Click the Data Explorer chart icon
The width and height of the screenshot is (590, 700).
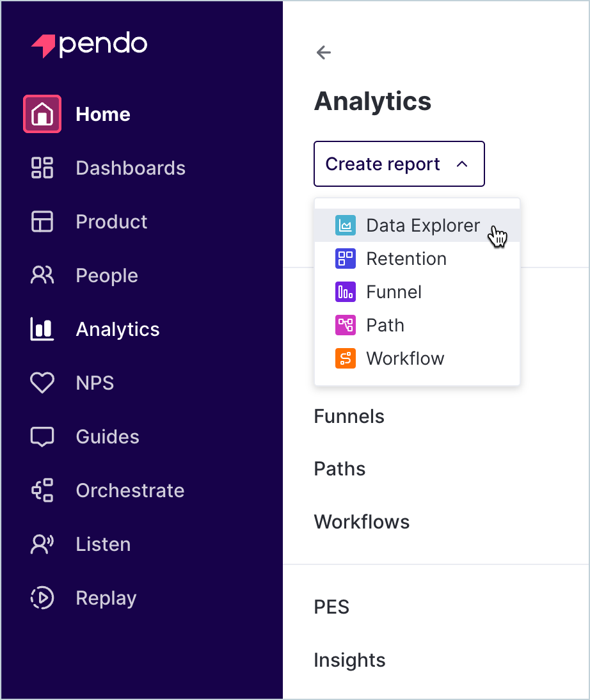pos(346,225)
